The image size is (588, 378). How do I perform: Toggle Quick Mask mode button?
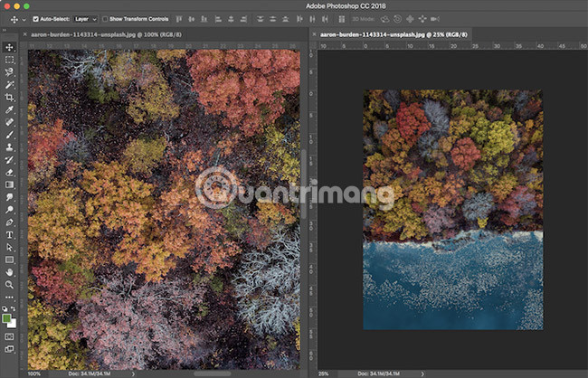[9, 336]
